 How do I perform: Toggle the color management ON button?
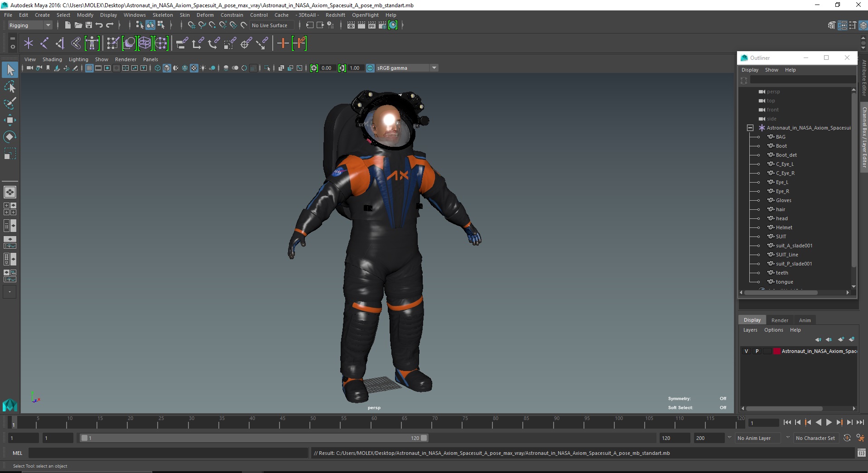(370, 68)
